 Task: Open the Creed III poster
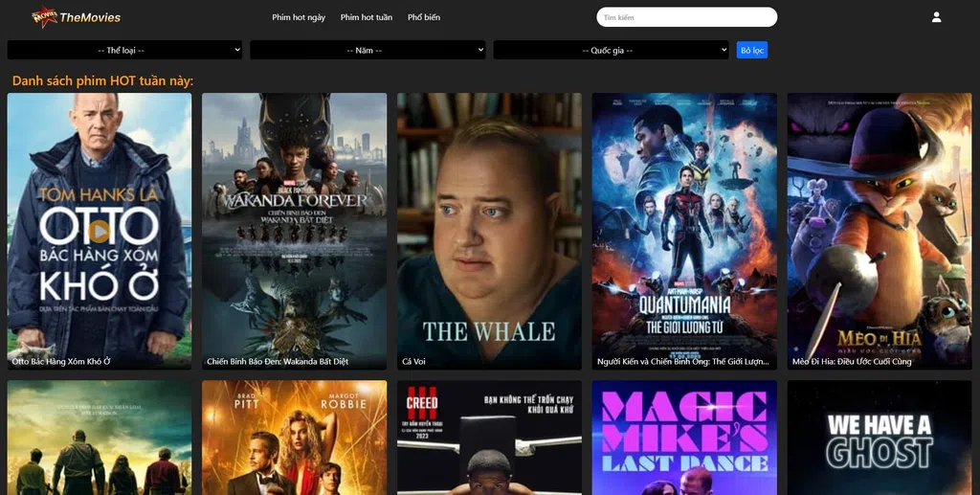point(489,438)
